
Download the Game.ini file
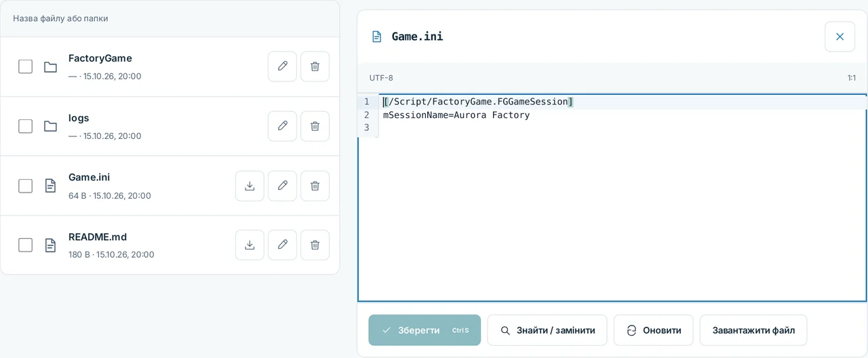coord(250,186)
